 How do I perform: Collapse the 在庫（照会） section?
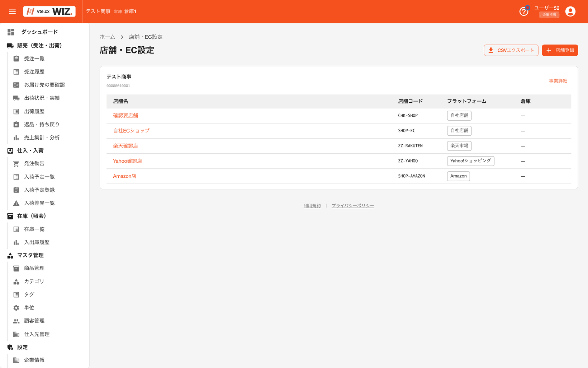click(x=32, y=216)
